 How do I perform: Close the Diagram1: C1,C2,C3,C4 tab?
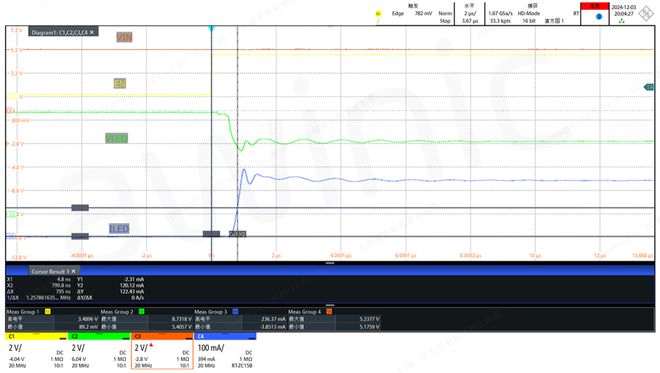click(x=92, y=32)
